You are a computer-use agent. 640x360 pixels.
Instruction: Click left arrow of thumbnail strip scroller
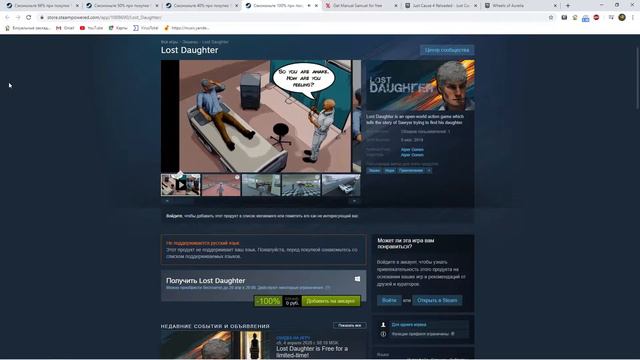167,201
